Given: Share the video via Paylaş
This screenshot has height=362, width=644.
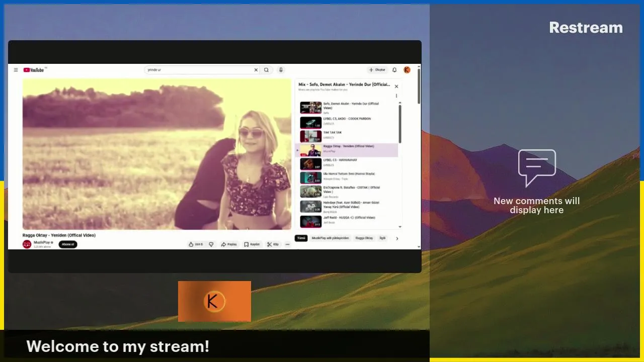Looking at the screenshot, I should [x=229, y=244].
